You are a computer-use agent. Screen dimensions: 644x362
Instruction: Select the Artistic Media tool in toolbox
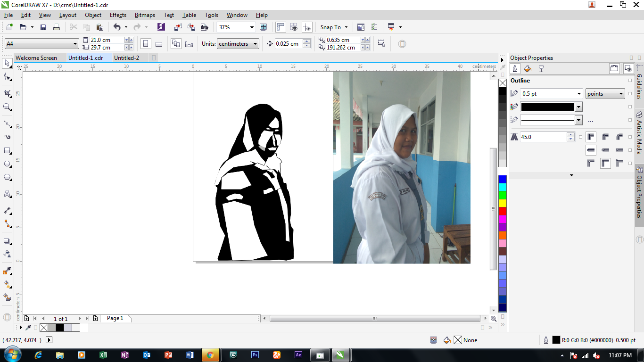(x=7, y=137)
